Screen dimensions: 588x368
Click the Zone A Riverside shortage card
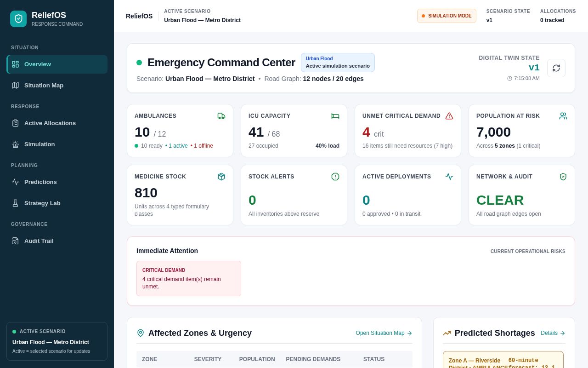(x=503, y=360)
